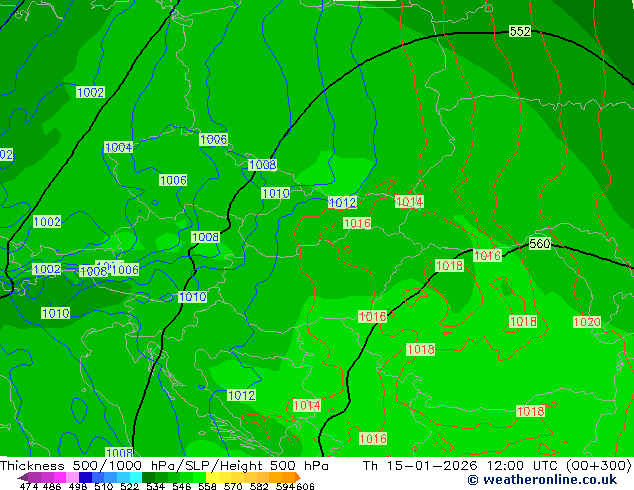Select the red 1014 label beside blue 1012
The height and width of the screenshot is (490, 634).
pyautogui.click(x=409, y=201)
